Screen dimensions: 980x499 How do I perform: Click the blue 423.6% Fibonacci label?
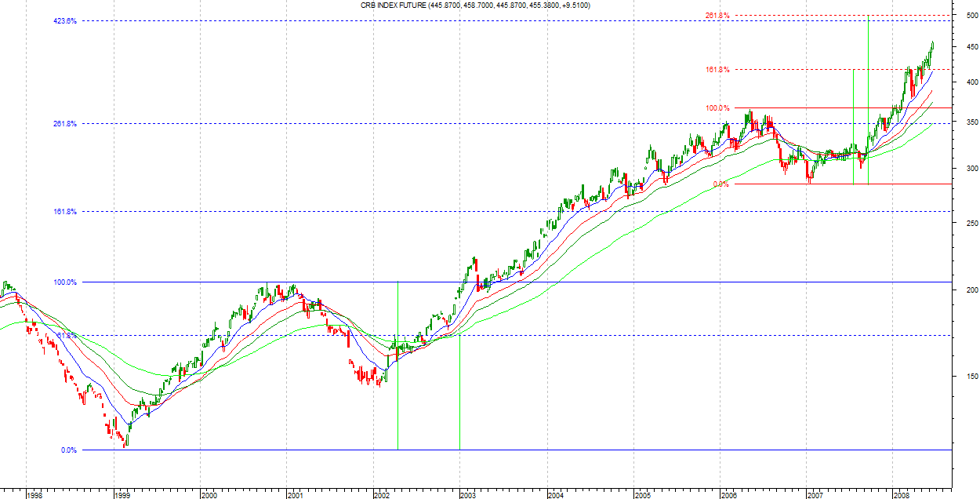tap(67, 21)
